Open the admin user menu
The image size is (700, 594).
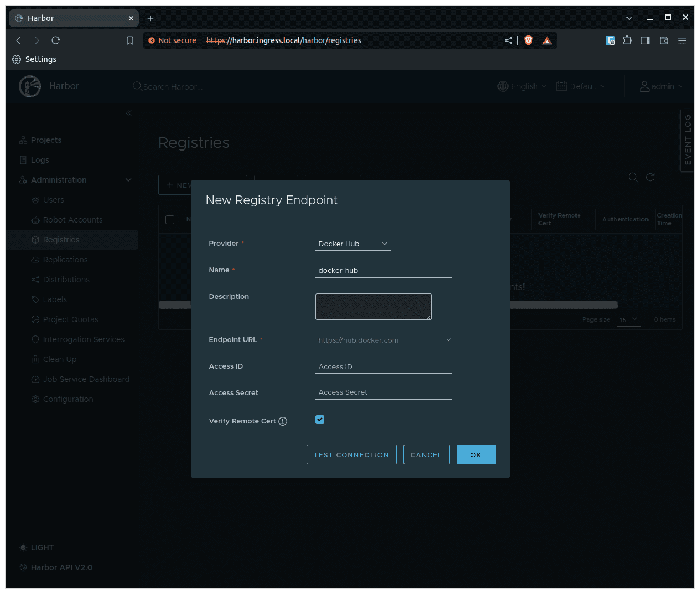[661, 86]
